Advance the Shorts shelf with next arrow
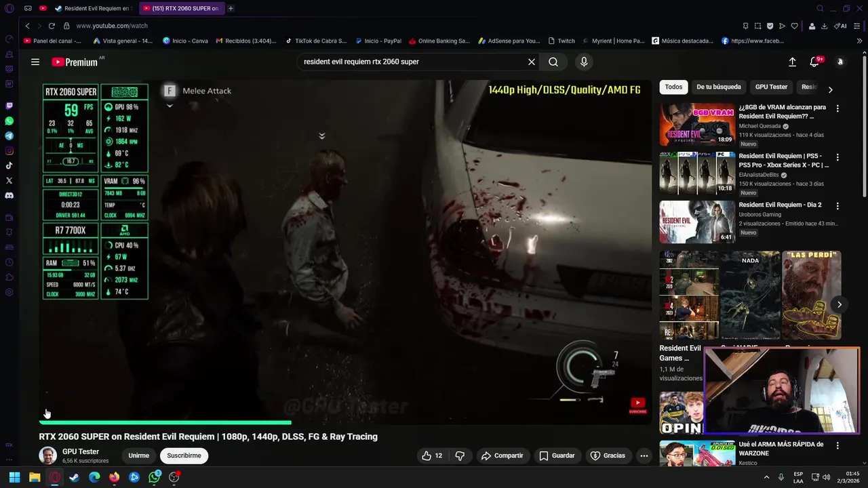The height and width of the screenshot is (488, 868). pos(839,304)
